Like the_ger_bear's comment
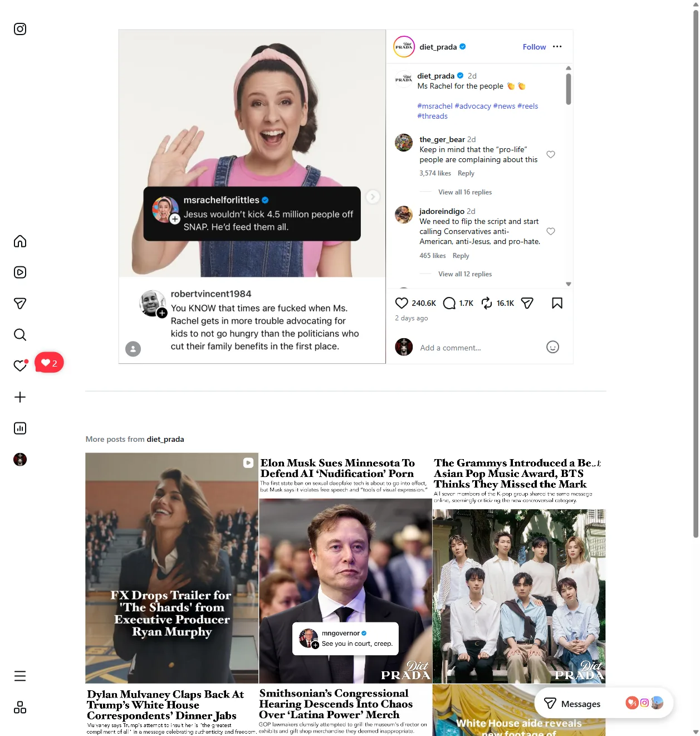Screen dimensions: 700x736 (x=551, y=154)
